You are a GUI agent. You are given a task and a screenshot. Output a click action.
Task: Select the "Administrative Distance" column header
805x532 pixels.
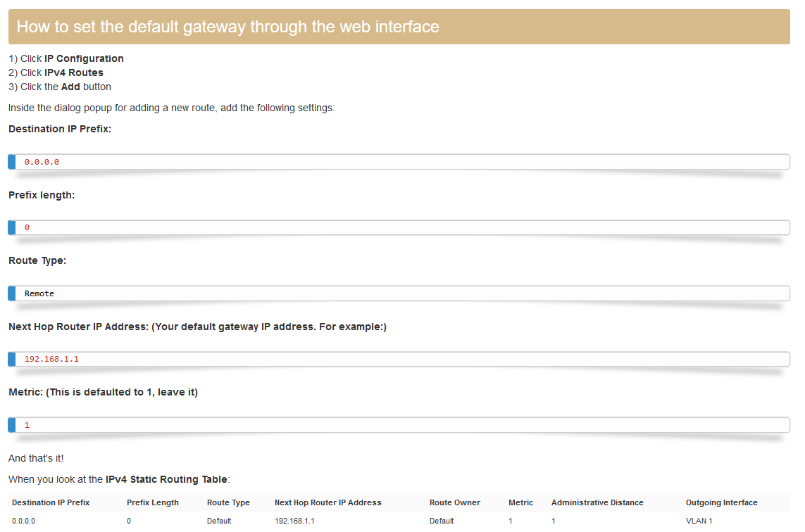point(597,502)
